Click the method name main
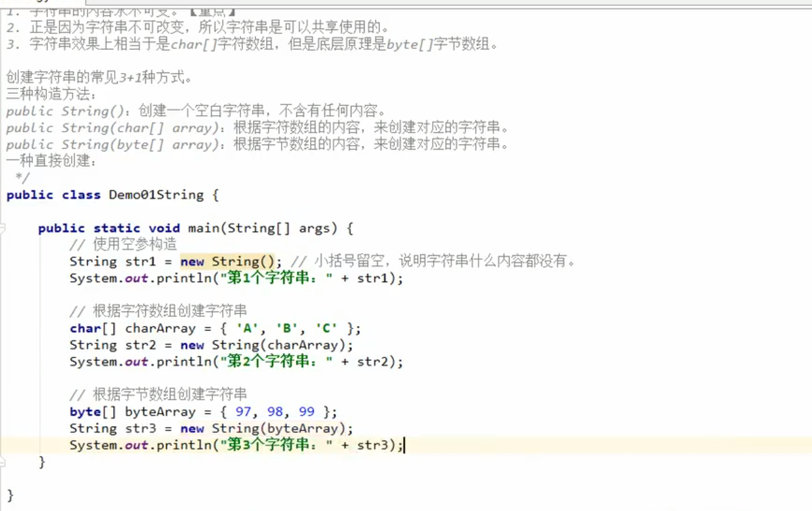This screenshot has height=511, width=812. (203, 228)
